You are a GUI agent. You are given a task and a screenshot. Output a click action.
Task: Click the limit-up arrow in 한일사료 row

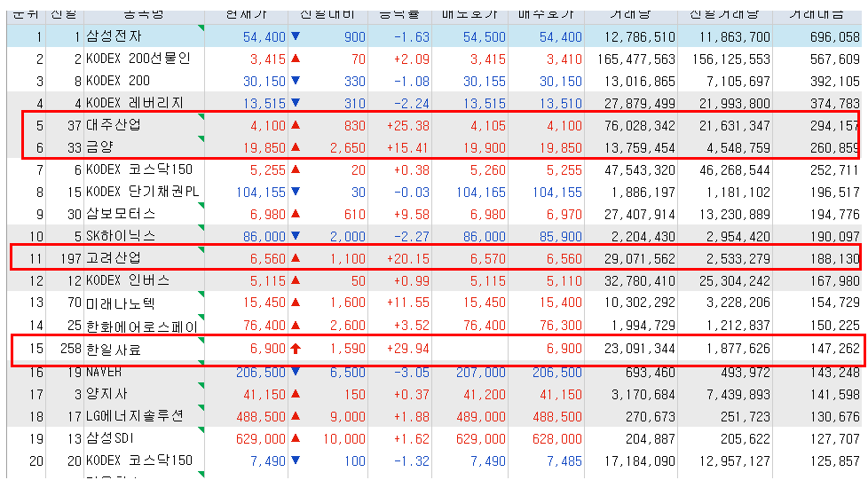click(296, 349)
